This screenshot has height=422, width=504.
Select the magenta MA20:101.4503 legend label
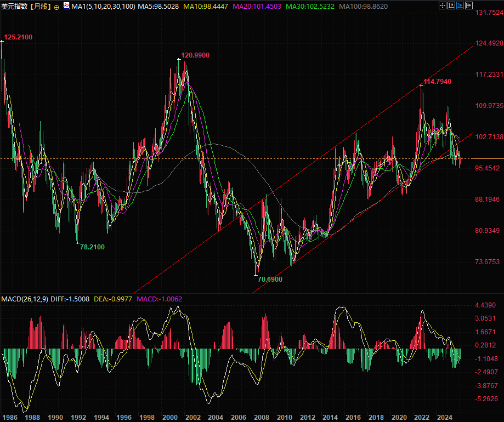pos(259,7)
